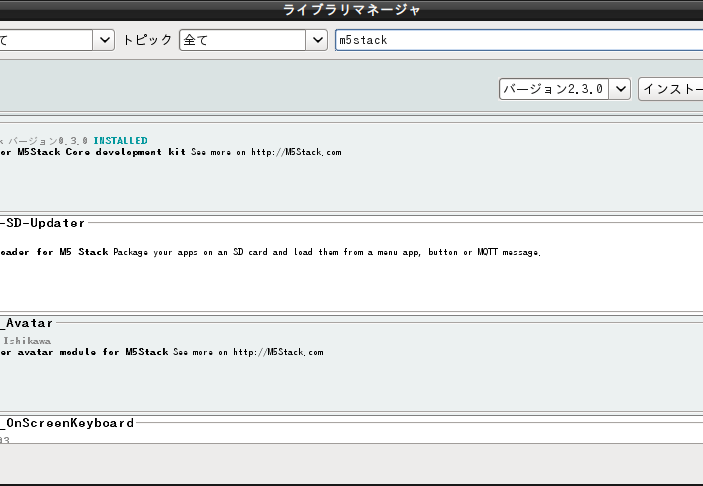Click the INSTALLED label text
The image size is (703, 486).
120,141
